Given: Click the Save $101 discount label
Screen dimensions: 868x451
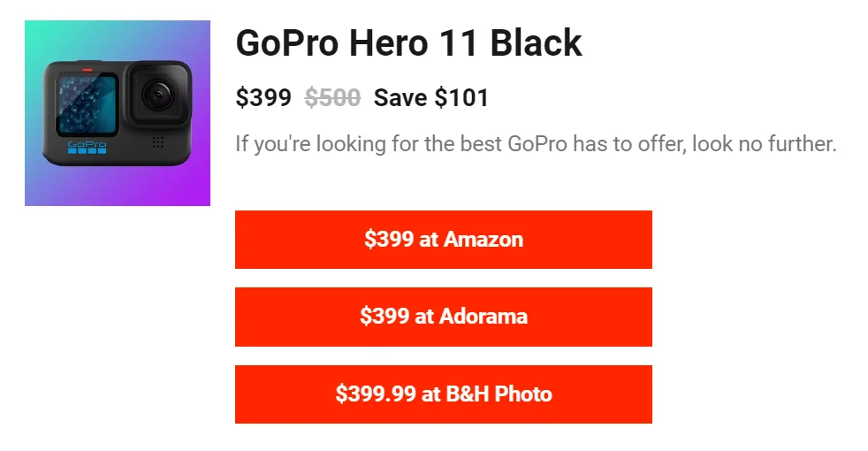Looking at the screenshot, I should click(431, 98).
